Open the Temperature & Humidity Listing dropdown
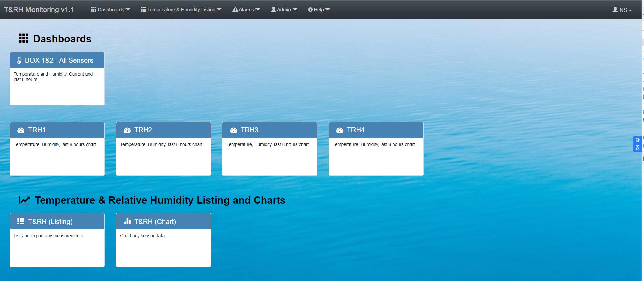This screenshot has height=281, width=644. 181,10
